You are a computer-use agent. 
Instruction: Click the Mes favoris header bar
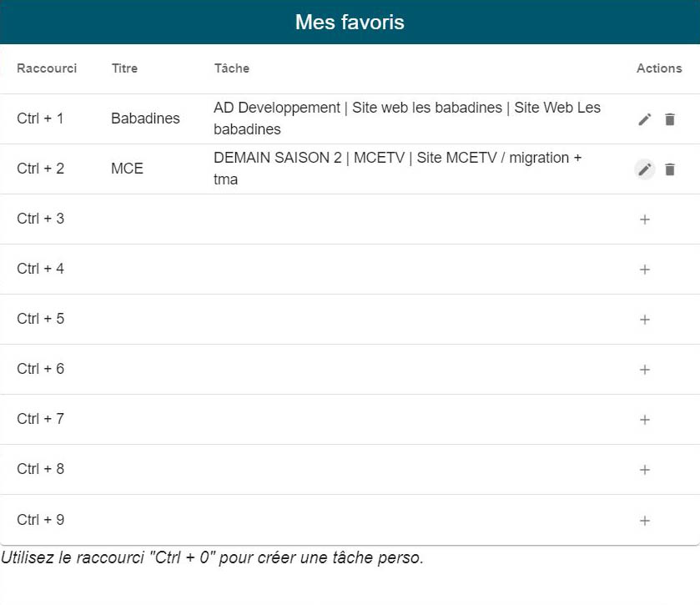pyautogui.click(x=350, y=23)
